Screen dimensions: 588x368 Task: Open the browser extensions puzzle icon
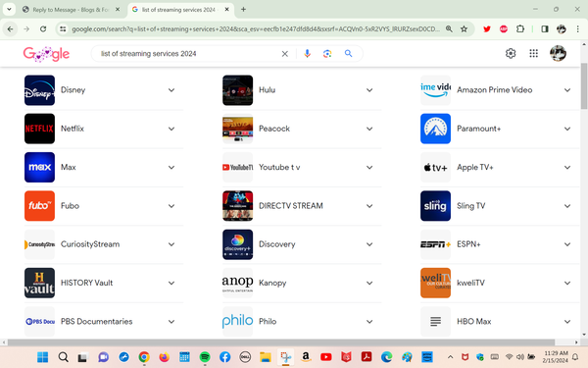(x=520, y=28)
